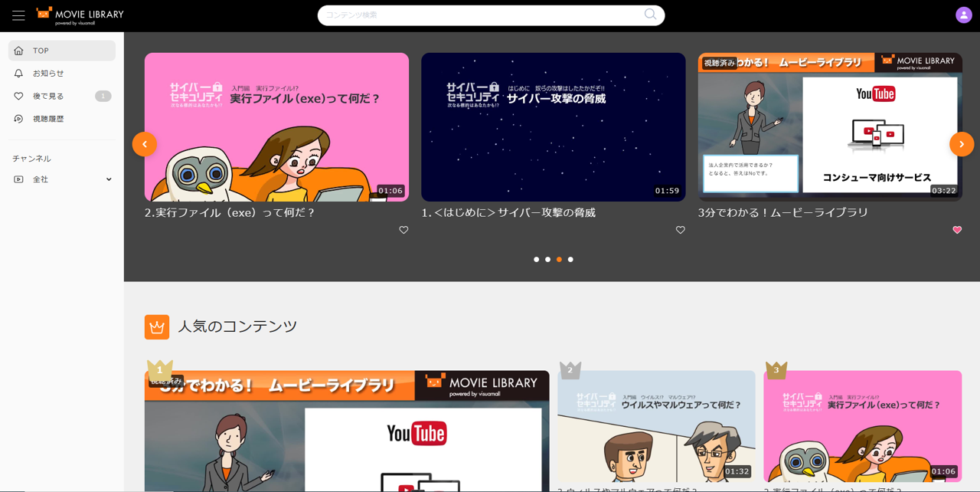Play carousel thumbnail 実行ファイル(exe)って何だ
This screenshot has height=492, width=980.
tap(276, 127)
